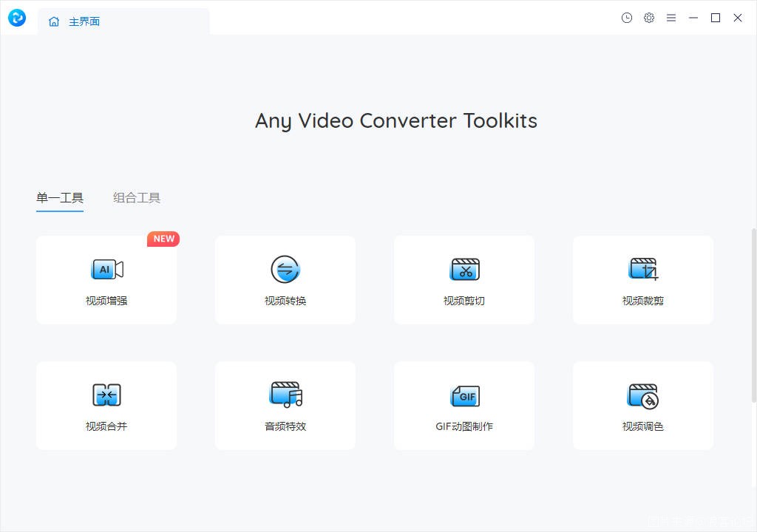This screenshot has height=532, width=757.
Task: Open the 视频调色 color adjust icon
Action: pyautogui.click(x=643, y=396)
